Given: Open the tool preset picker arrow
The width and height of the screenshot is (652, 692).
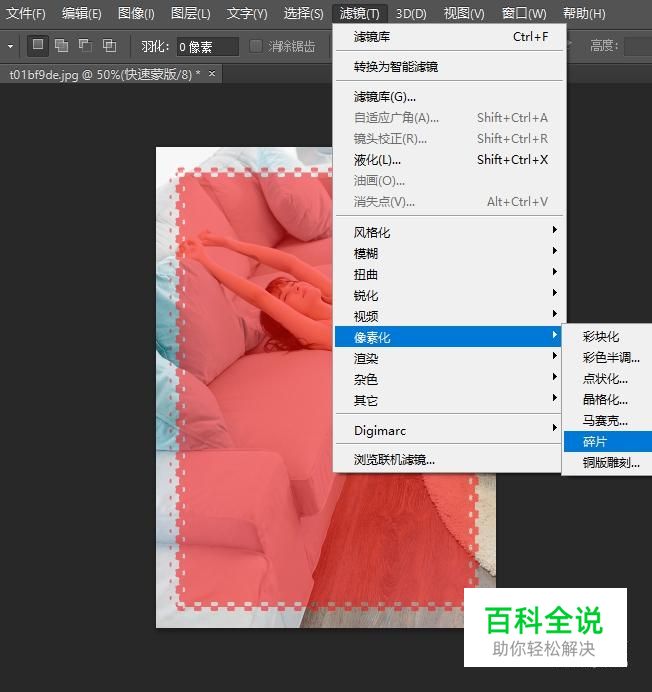Looking at the screenshot, I should (10, 46).
